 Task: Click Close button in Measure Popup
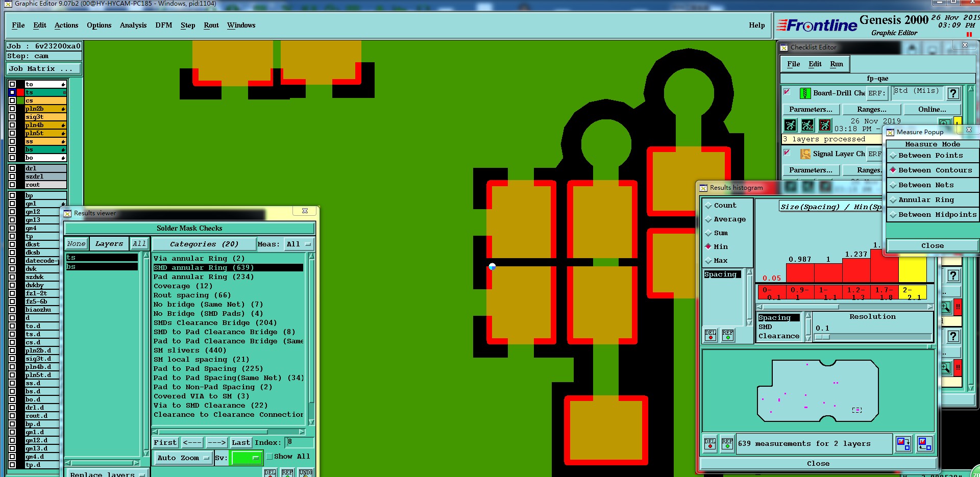tap(932, 246)
